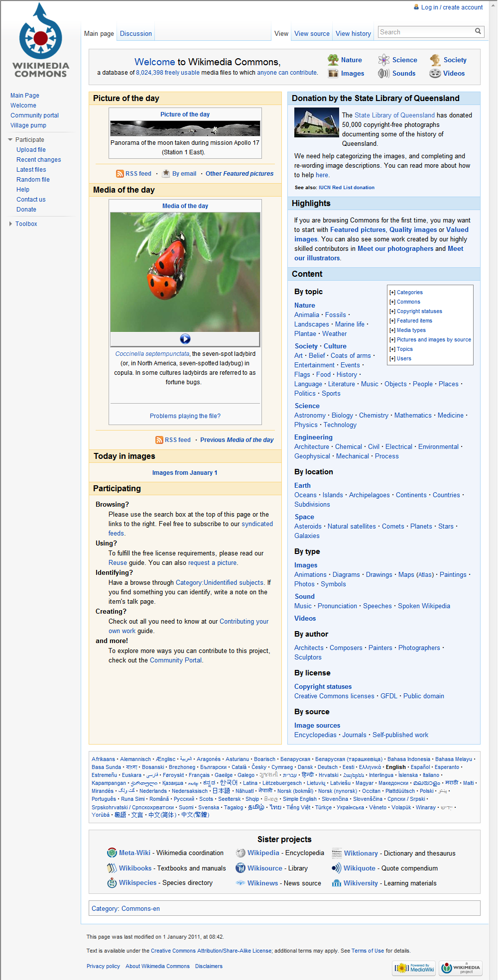Click the Sounds speaker icon
The image size is (498, 980).
[x=383, y=73]
